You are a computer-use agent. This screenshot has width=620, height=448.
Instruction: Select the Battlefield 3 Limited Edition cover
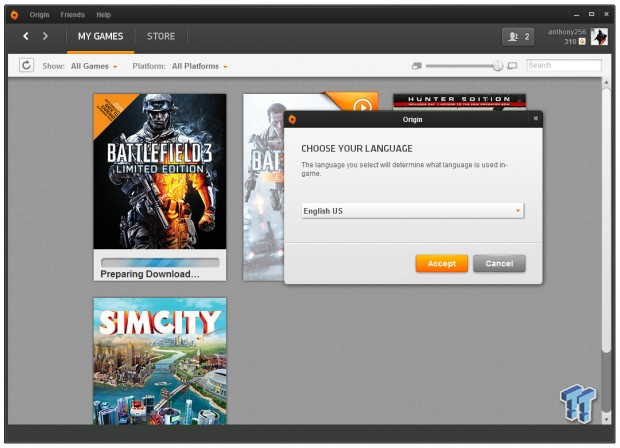160,171
